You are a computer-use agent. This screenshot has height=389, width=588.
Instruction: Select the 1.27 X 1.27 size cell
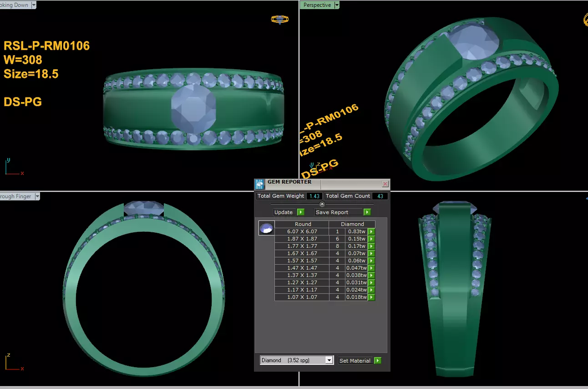[x=302, y=282]
